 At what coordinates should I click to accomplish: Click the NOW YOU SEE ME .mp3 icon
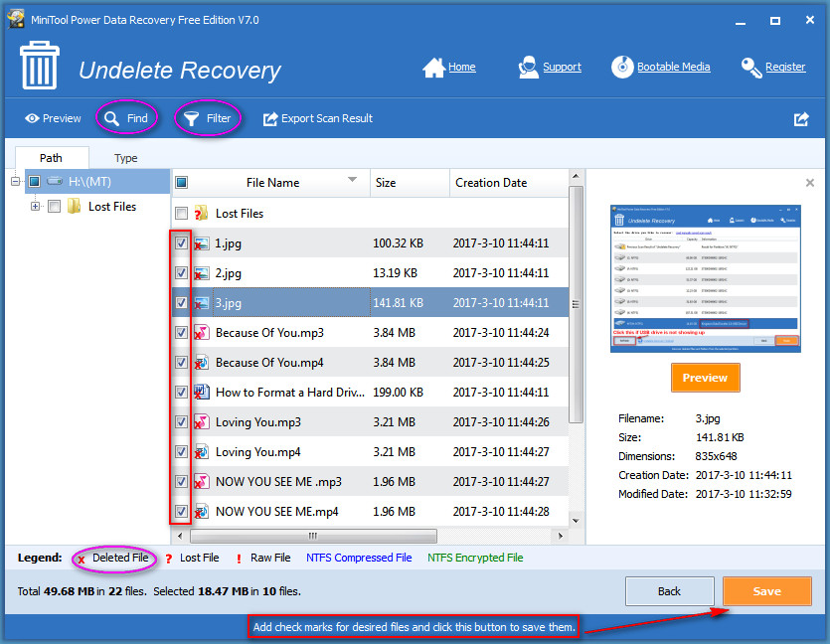pos(201,482)
